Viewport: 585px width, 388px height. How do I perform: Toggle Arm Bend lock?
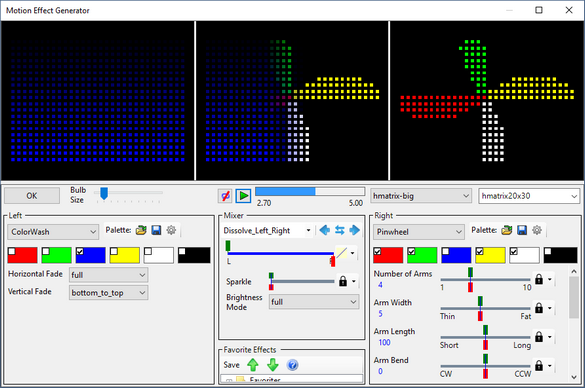[x=539, y=366]
